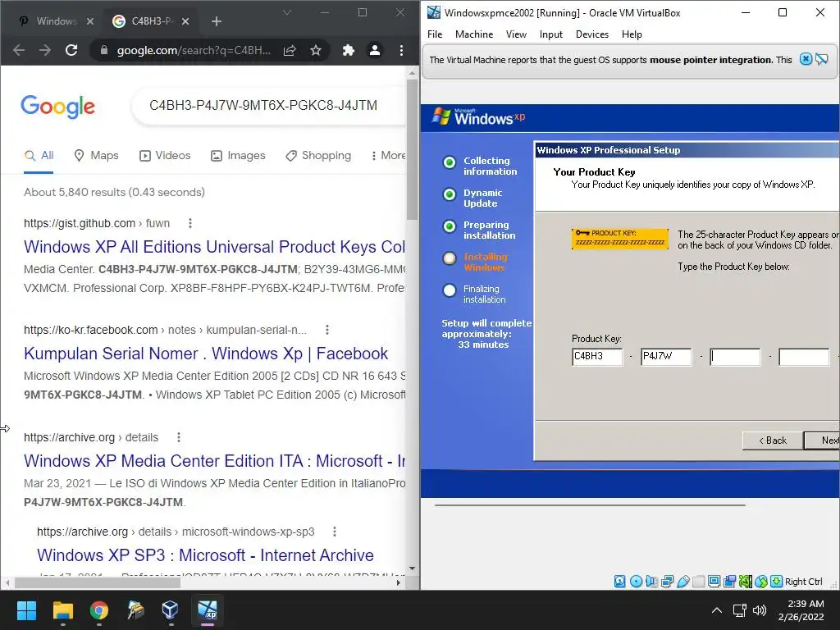The image size is (840, 630).
Task: Open Windows XP All Editions Universal Product Keys link
Action: tap(214, 246)
